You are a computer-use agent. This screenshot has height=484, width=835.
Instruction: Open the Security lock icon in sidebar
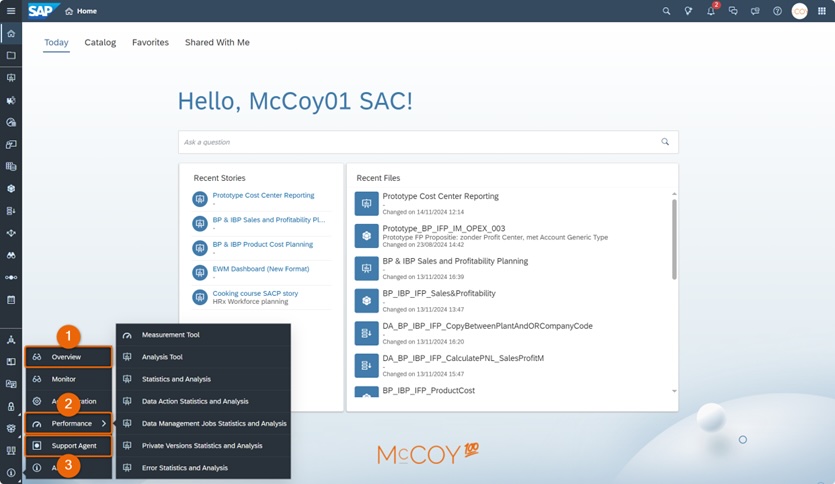click(11, 406)
